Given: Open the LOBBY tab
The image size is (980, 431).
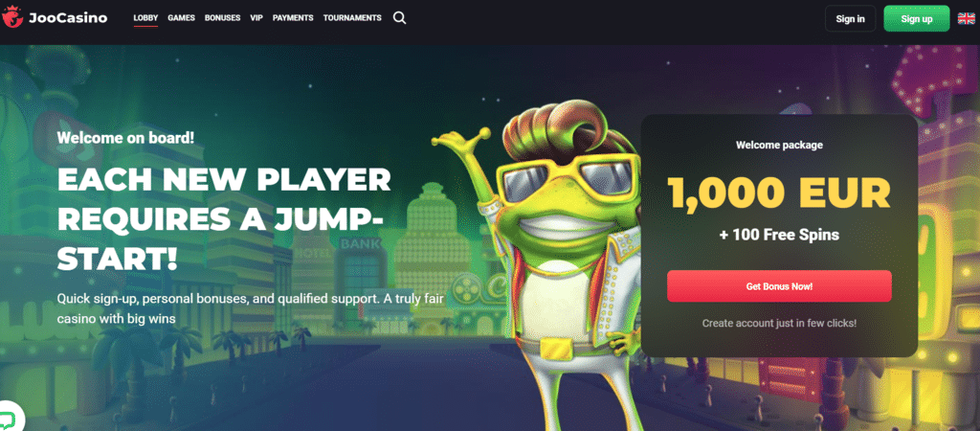Looking at the screenshot, I should 145,18.
